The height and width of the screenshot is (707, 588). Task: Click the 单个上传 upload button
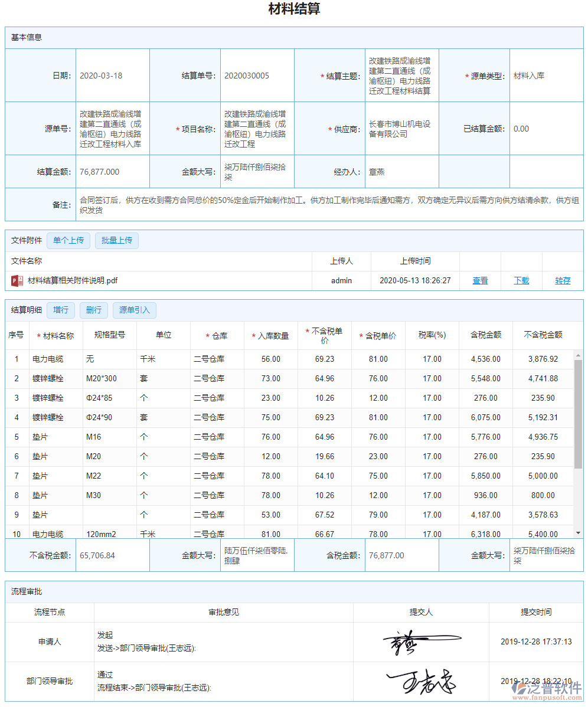click(68, 240)
